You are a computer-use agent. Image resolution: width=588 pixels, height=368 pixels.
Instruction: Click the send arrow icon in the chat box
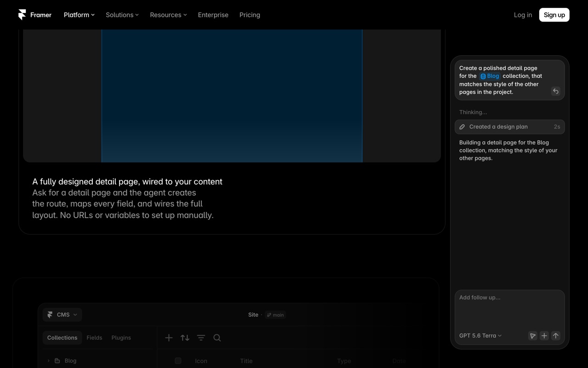coord(555,336)
